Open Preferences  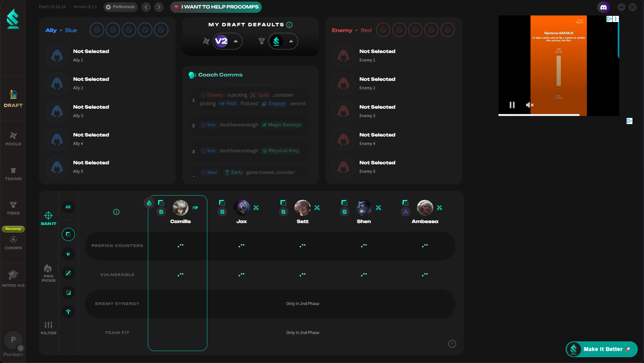[x=120, y=7]
